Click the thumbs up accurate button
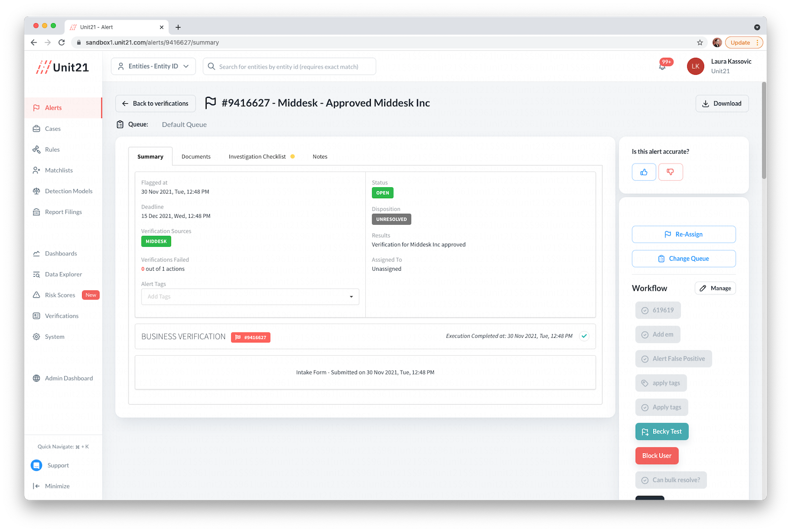 (x=644, y=172)
